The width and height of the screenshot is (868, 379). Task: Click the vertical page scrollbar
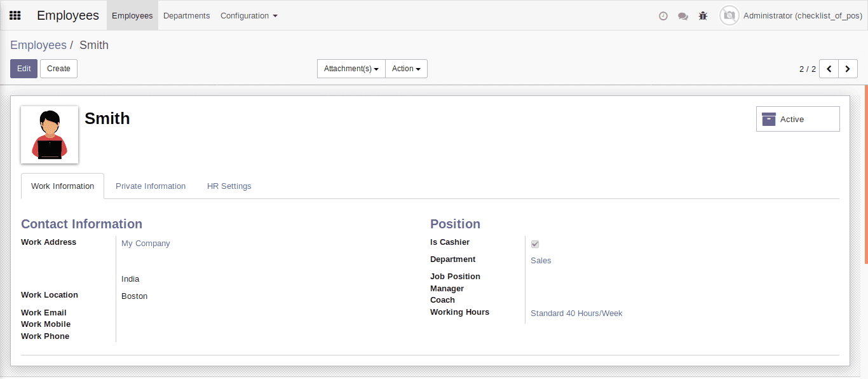point(866,173)
